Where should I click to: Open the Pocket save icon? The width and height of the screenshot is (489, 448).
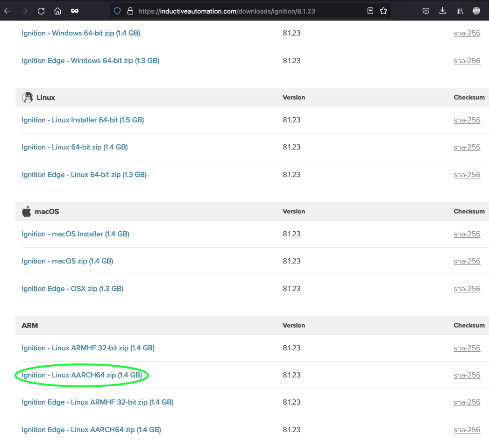pos(425,11)
